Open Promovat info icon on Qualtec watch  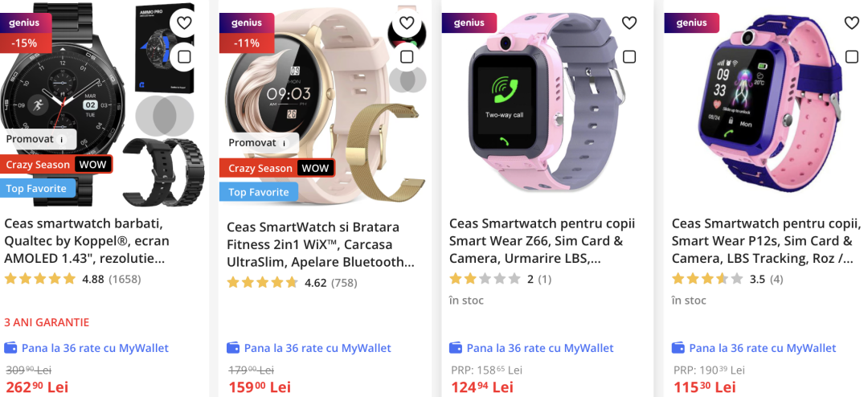(62, 140)
